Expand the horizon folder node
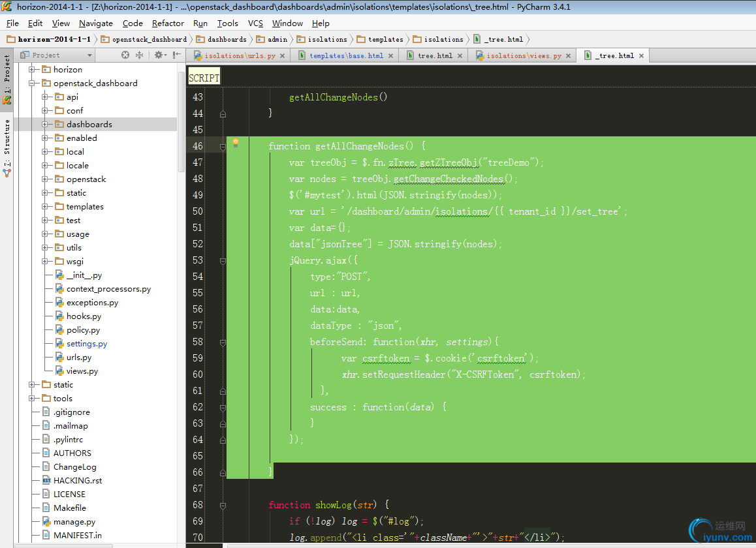The image size is (756, 548). [32, 69]
